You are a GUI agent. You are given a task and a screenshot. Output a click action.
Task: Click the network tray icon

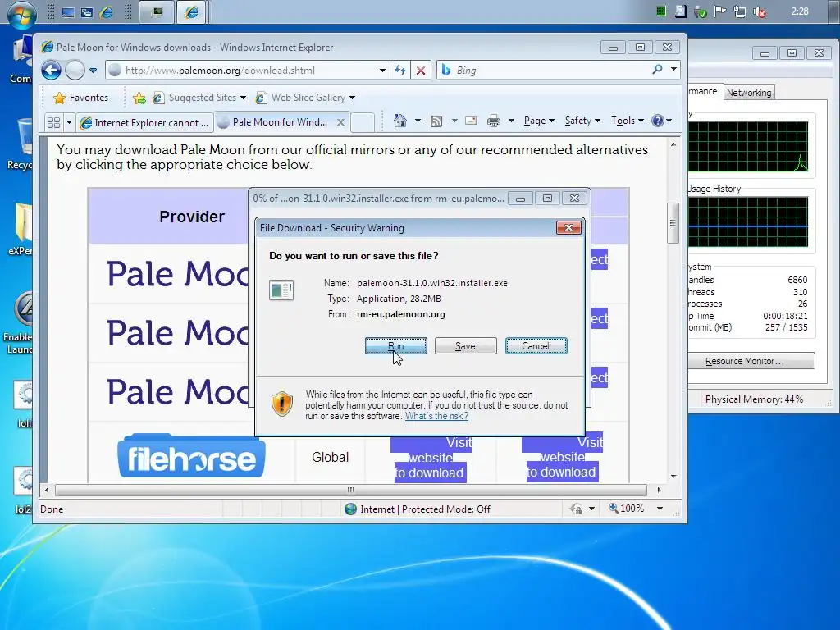pyautogui.click(x=740, y=11)
